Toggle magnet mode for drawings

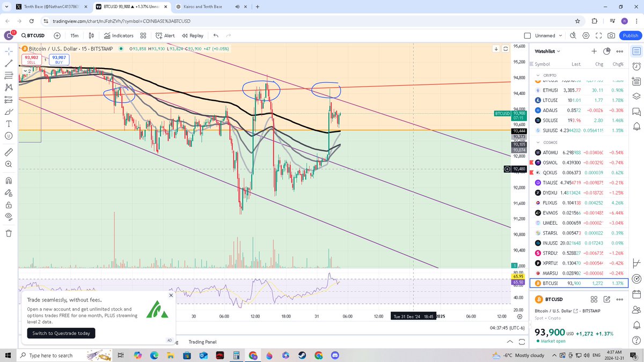tap(9, 180)
